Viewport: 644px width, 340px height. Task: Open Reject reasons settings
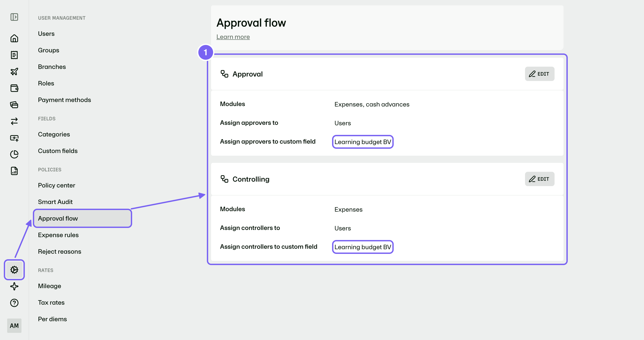pyautogui.click(x=59, y=251)
